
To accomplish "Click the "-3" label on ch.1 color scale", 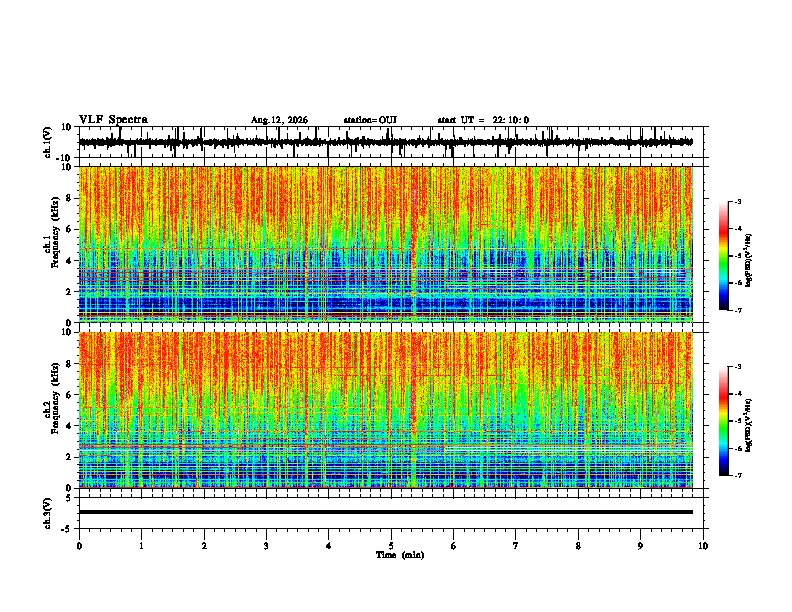I will point(737,201).
